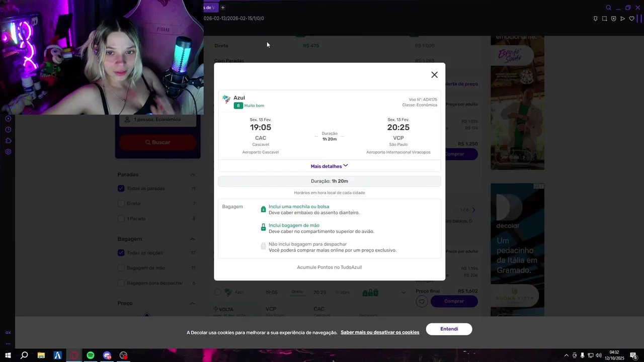Click Acumule Pontos no TudoAzul text
Viewport: 644px width, 362px height.
[329, 267]
